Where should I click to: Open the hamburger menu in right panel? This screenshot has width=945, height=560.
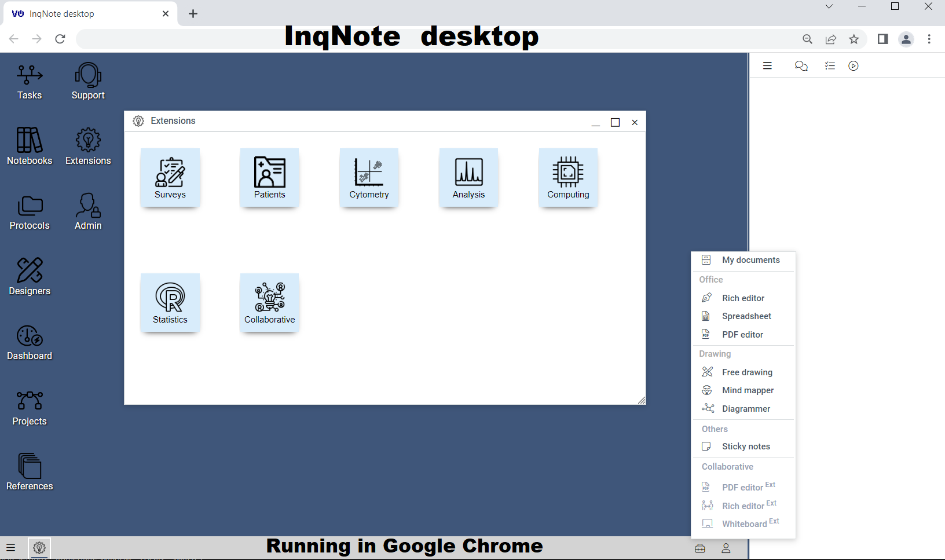tap(767, 66)
